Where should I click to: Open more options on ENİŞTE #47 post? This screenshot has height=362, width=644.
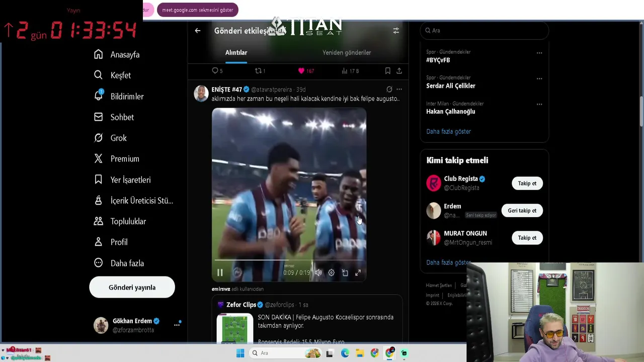point(399,89)
